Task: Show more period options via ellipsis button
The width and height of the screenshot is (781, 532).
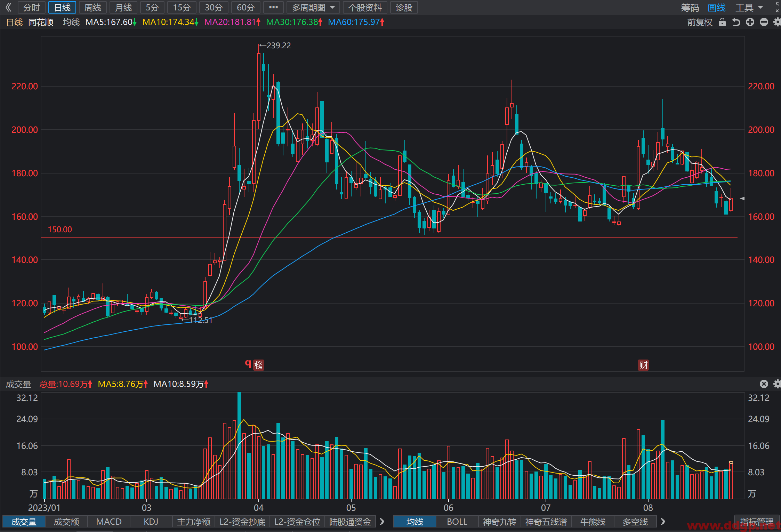Action: pyautogui.click(x=273, y=7)
